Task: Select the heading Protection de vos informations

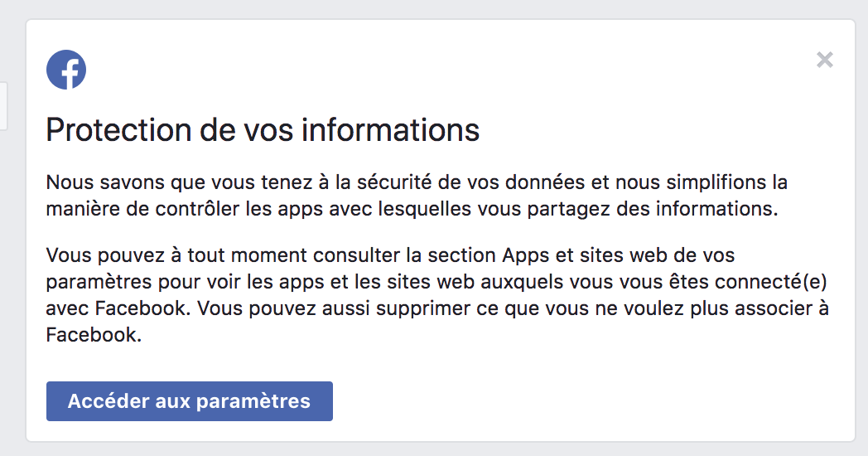Action: coord(263,130)
